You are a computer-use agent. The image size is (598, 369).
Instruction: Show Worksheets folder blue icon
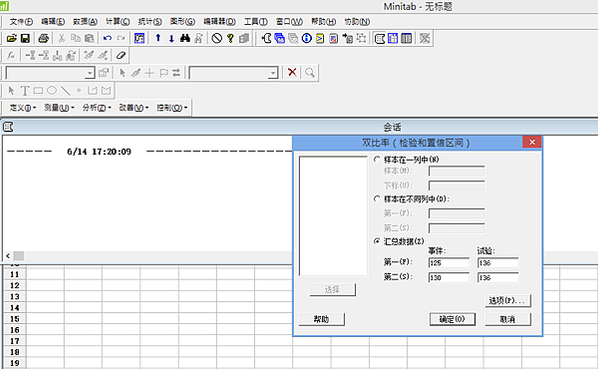(280, 38)
